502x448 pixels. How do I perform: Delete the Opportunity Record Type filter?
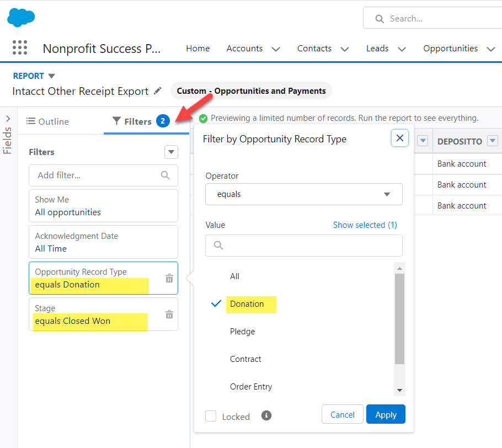[x=169, y=279]
